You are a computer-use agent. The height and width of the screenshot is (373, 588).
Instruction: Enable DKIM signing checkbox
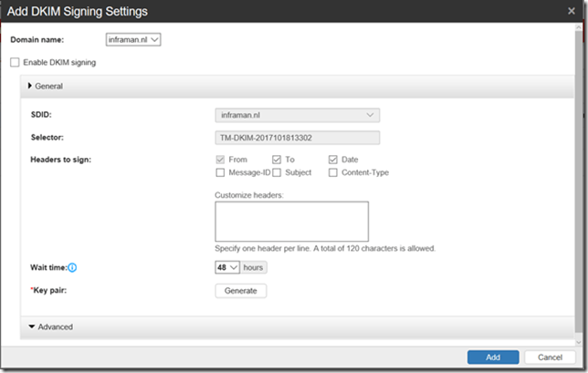(x=14, y=63)
